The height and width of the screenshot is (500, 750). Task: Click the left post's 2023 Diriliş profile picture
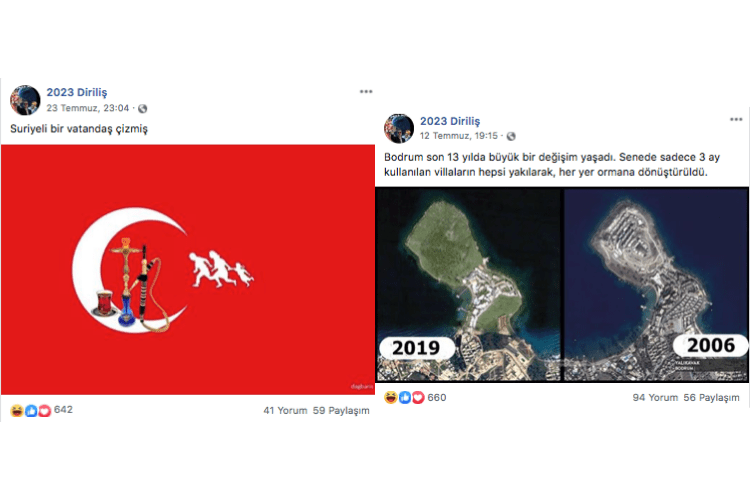coord(25,100)
